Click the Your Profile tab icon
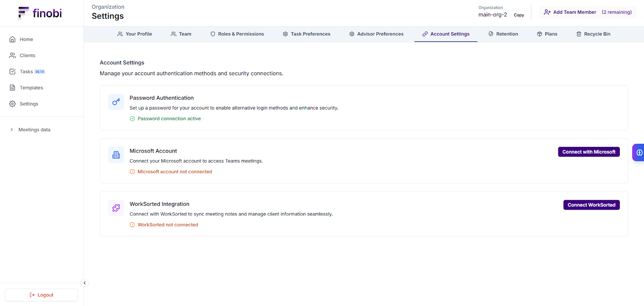This screenshot has height=306, width=644. (x=120, y=34)
